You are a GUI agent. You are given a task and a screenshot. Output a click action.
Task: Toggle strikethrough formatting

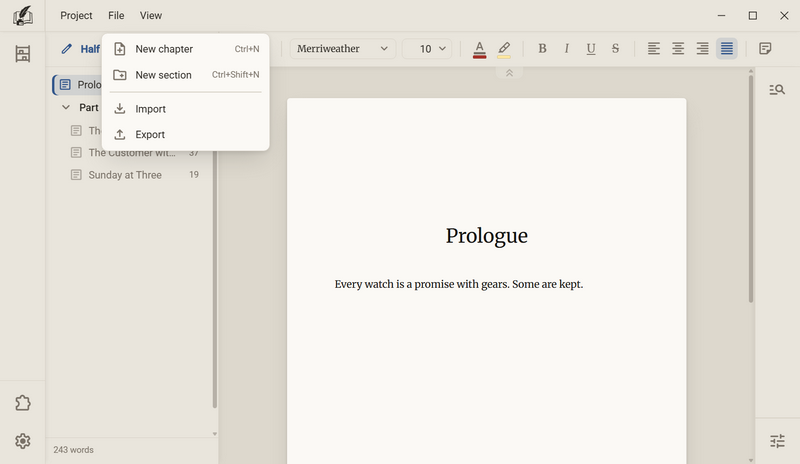(x=615, y=48)
